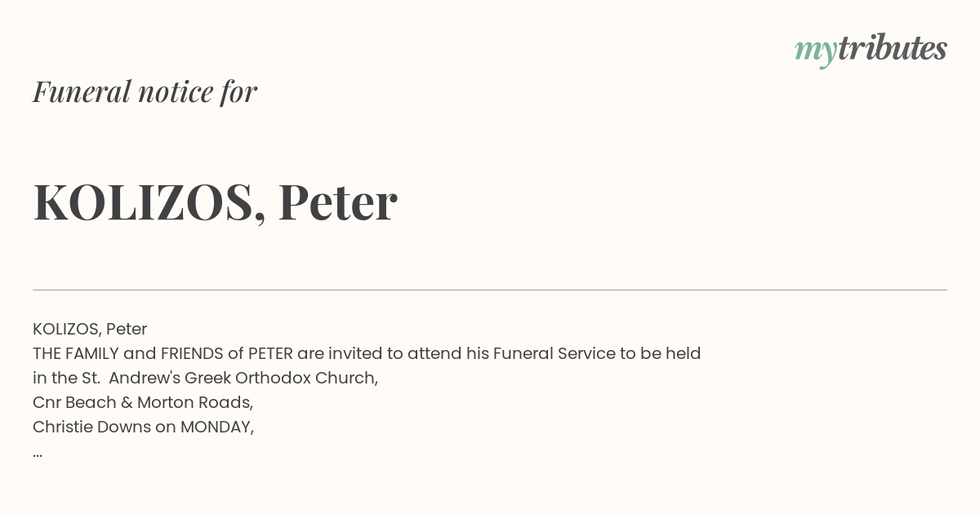Click the mytributes logo
This screenshot has height=514, width=980.
[871, 50]
